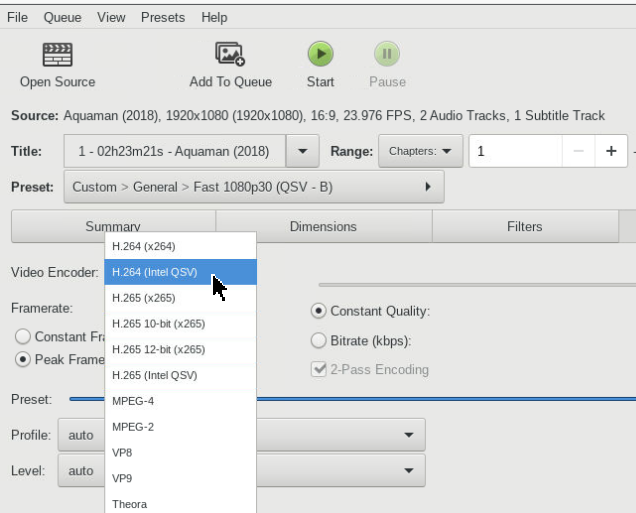The image size is (636, 513).
Task: Choose H.265 (x265) encoder option
Action: pyautogui.click(x=180, y=298)
